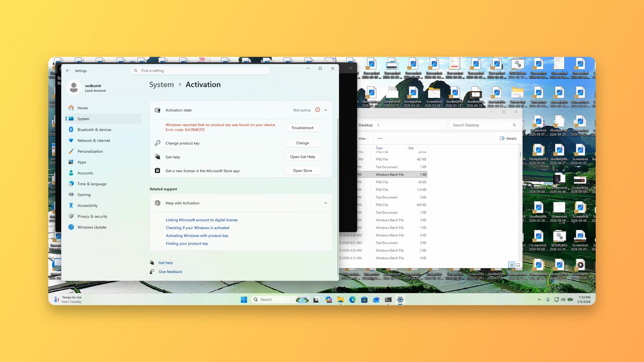The width and height of the screenshot is (644, 362).
Task: Click the System breadcrumb link
Action: [x=161, y=84]
